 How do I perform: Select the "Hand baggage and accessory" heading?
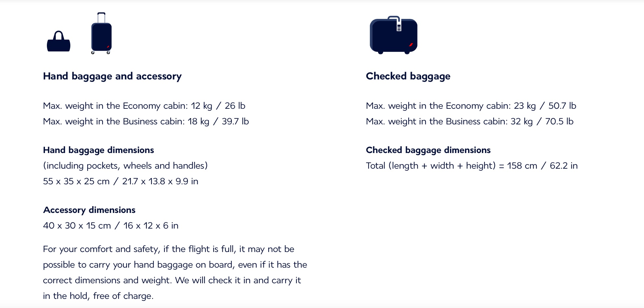tap(112, 76)
